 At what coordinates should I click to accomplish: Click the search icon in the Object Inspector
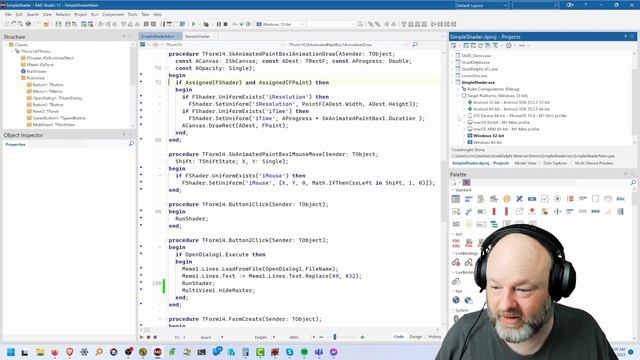point(131,144)
